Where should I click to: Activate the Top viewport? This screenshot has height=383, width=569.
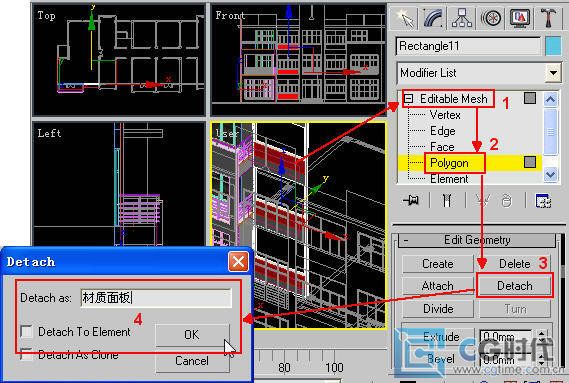pyautogui.click(x=118, y=60)
